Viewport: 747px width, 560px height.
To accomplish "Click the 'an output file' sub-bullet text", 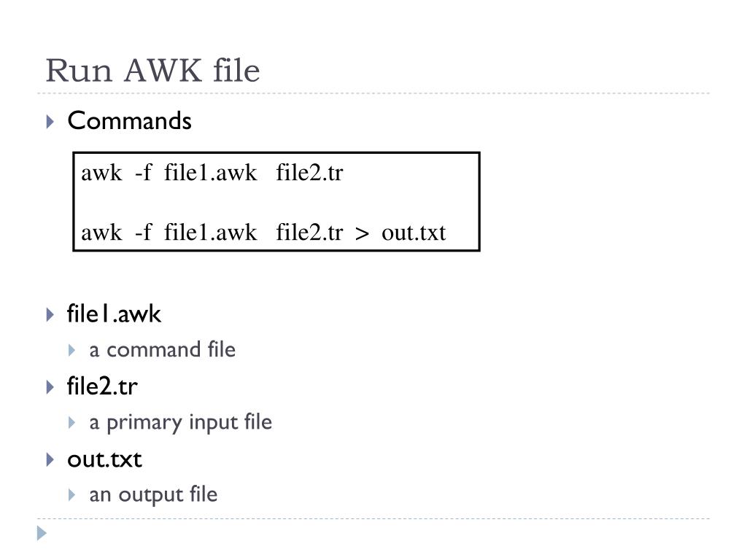I will click(153, 495).
